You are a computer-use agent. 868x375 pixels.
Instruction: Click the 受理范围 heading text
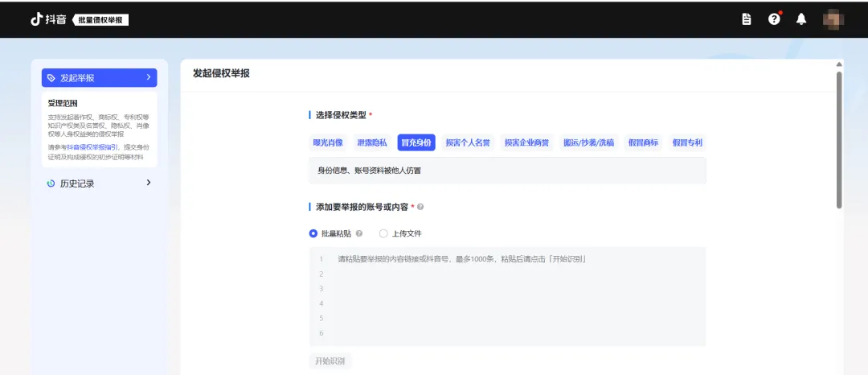(x=63, y=103)
